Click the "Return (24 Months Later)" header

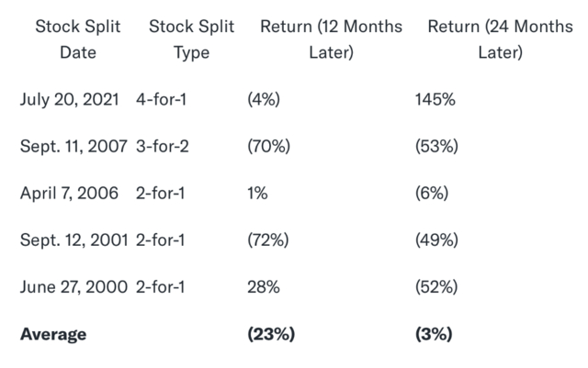click(x=500, y=39)
